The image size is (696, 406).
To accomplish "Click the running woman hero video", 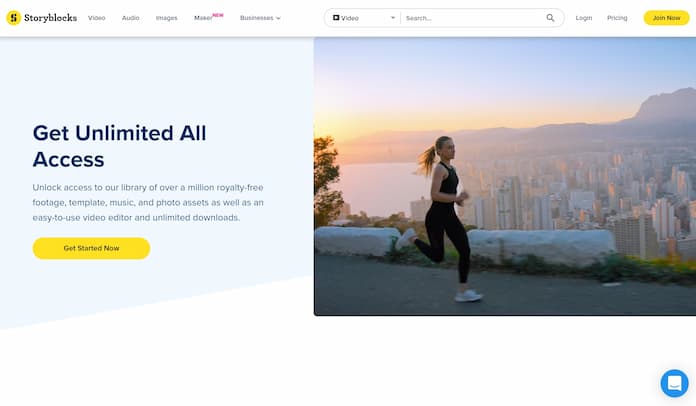I will tap(505, 177).
